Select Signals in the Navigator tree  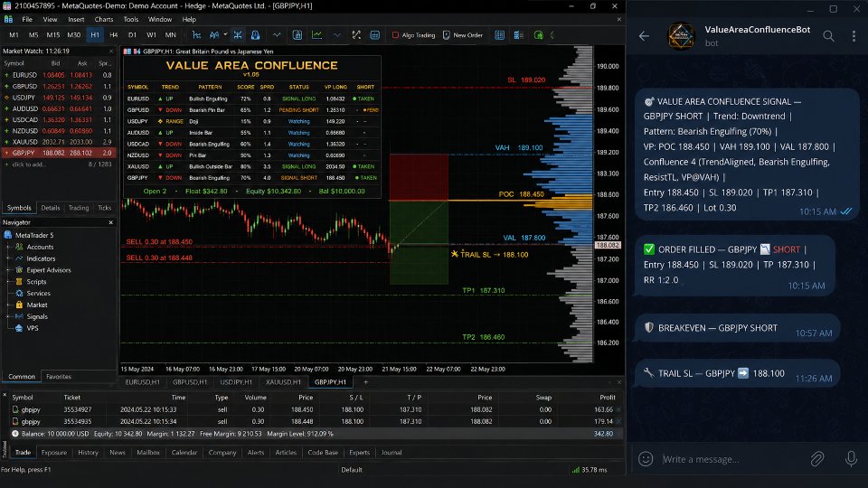36,316
